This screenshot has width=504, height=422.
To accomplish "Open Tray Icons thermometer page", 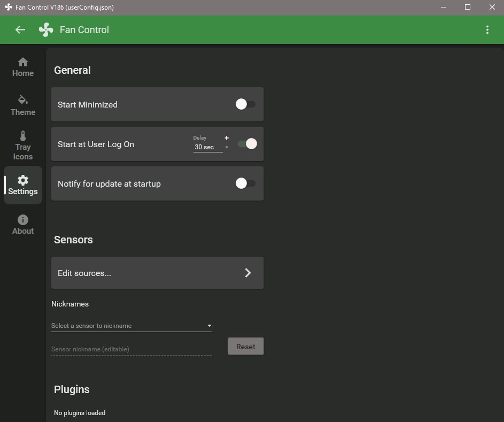I will click(23, 145).
